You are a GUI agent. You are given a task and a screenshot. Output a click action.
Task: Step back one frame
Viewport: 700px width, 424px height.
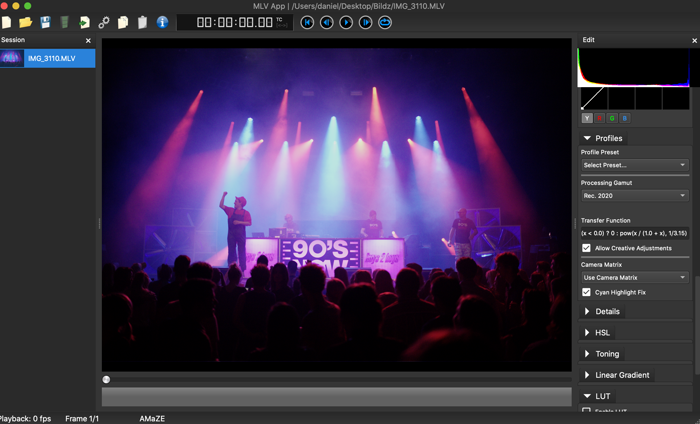(x=327, y=22)
